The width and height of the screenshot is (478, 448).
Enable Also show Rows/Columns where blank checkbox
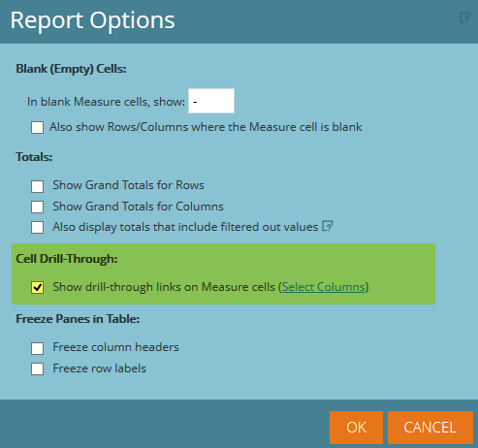(x=37, y=127)
